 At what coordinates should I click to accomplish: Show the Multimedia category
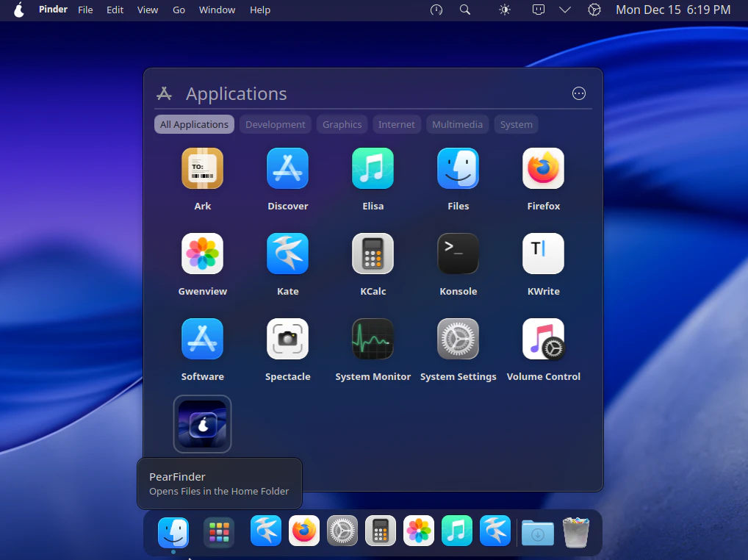click(457, 124)
